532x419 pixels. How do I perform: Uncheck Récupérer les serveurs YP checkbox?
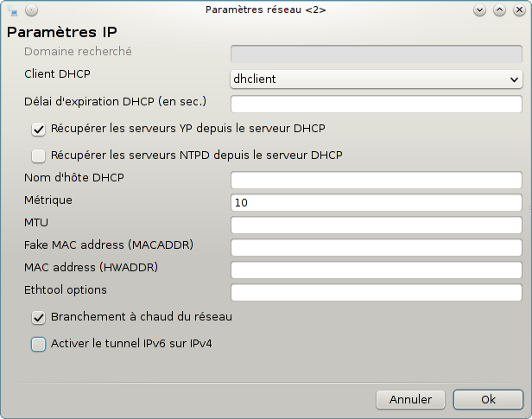click(x=38, y=130)
